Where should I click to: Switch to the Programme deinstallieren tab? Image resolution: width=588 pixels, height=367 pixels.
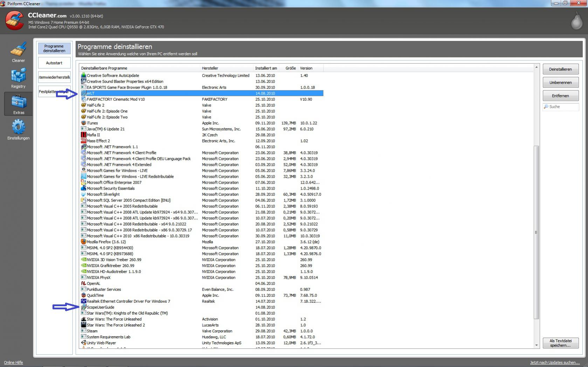pos(54,48)
